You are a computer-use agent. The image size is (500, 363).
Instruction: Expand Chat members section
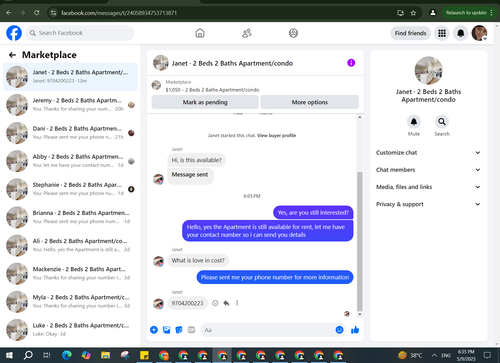click(x=428, y=170)
